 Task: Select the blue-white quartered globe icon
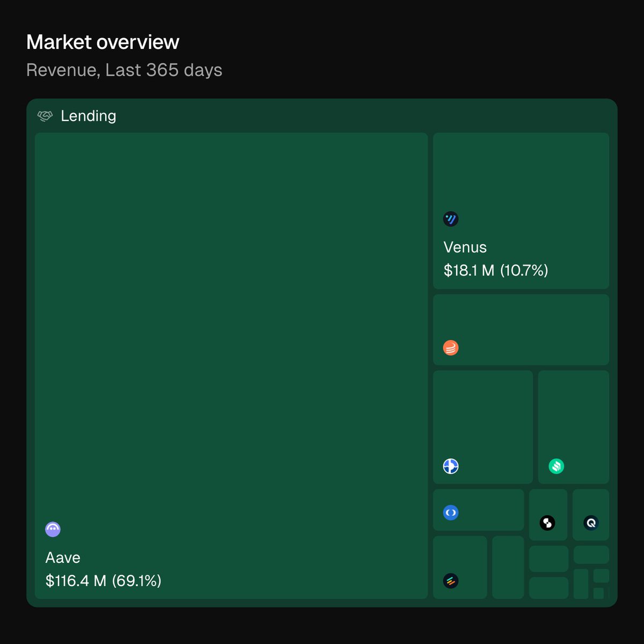pos(451,466)
